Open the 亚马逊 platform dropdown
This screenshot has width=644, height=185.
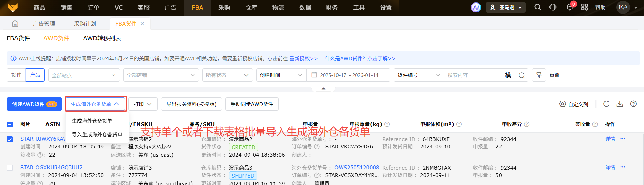coord(506,7)
